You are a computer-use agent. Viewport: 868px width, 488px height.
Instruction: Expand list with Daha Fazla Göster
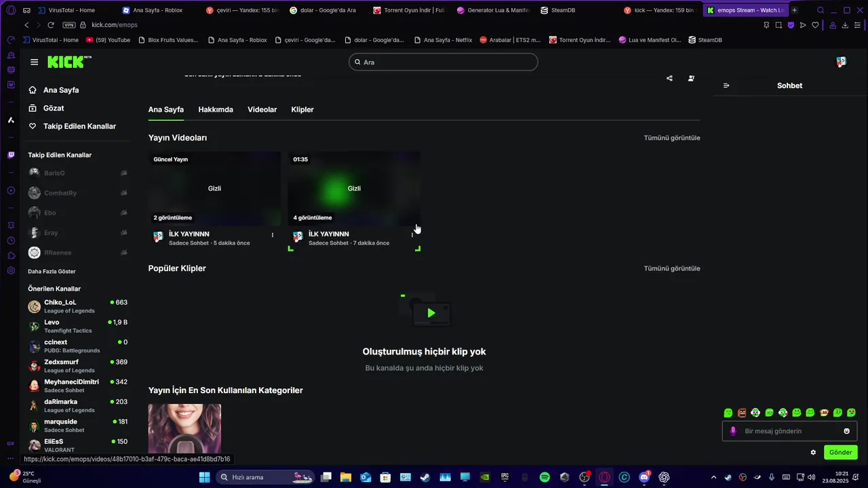point(52,271)
